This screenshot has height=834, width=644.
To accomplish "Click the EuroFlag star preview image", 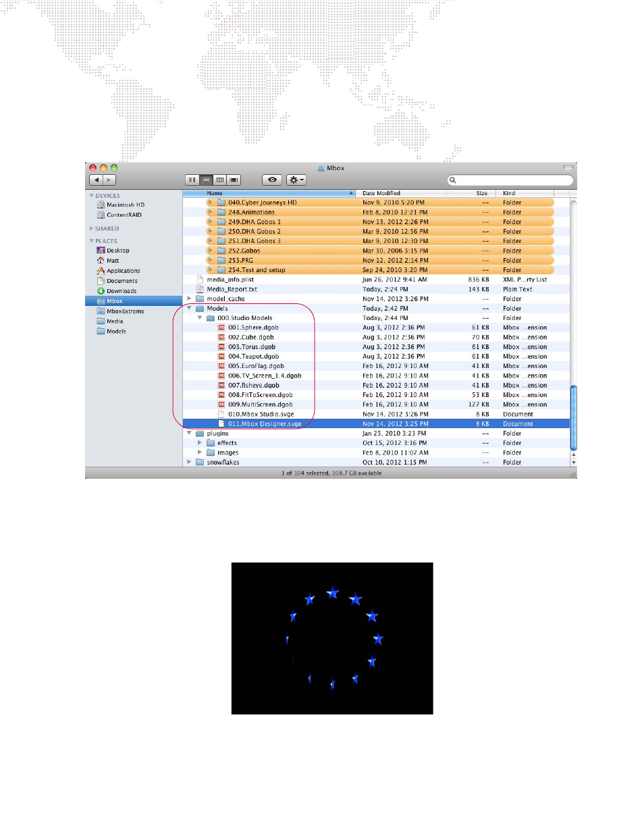I will [x=332, y=638].
